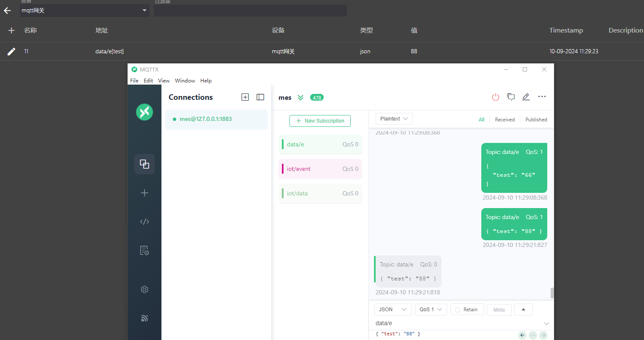Screen dimensions: 644x340
Task: Select the mes@127.0.0.1:1883 connection
Action: point(216,119)
